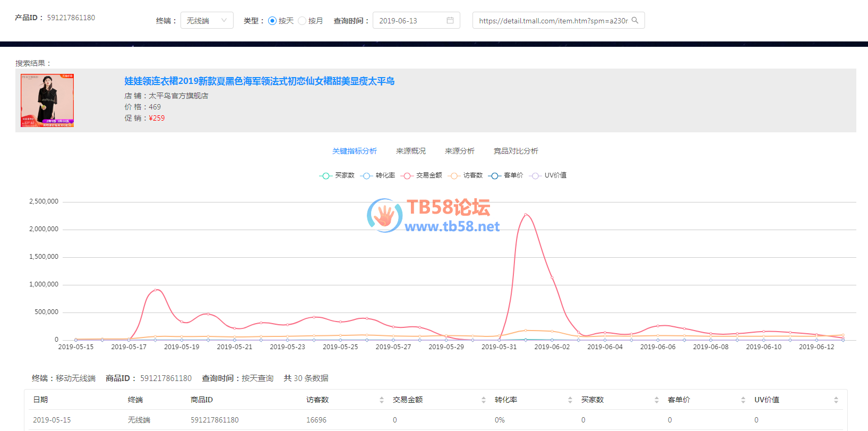Sort table by UV价值 column arrows
Screen dimensions: 868x431
click(x=836, y=400)
